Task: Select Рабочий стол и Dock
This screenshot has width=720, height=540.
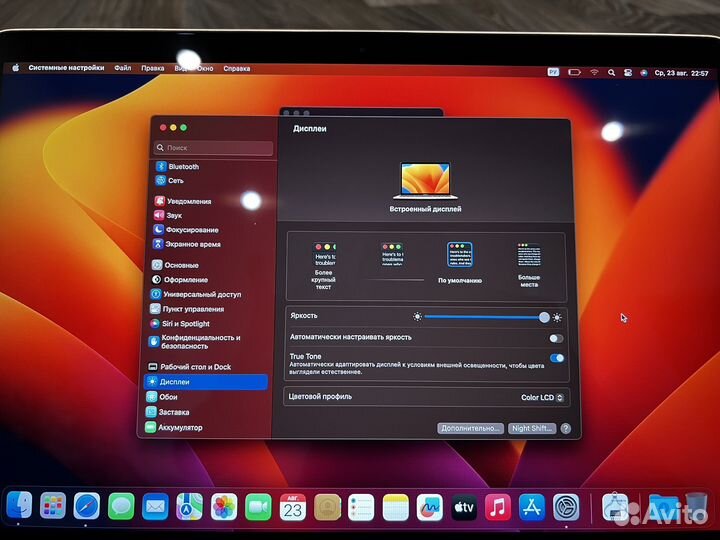Action: (189, 367)
